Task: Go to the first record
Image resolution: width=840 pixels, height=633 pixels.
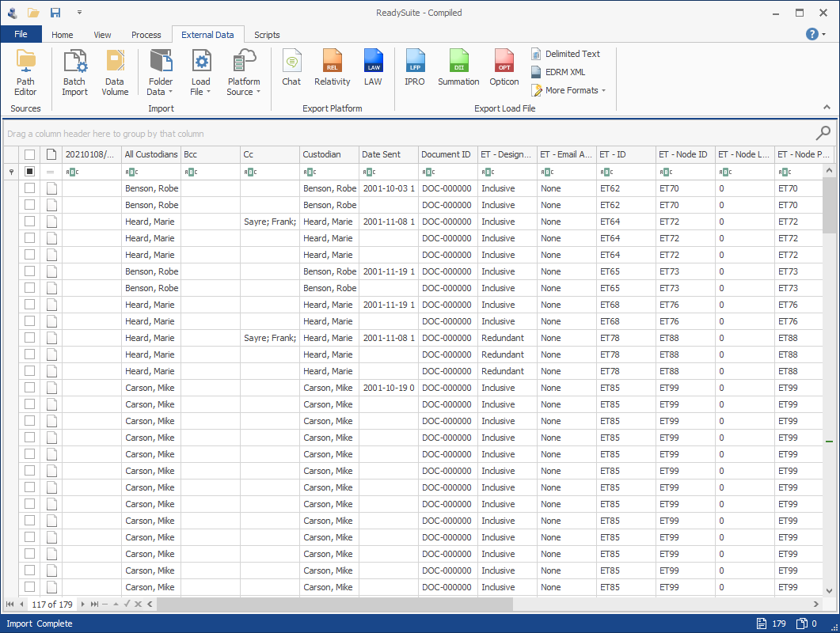Action: pos(10,604)
